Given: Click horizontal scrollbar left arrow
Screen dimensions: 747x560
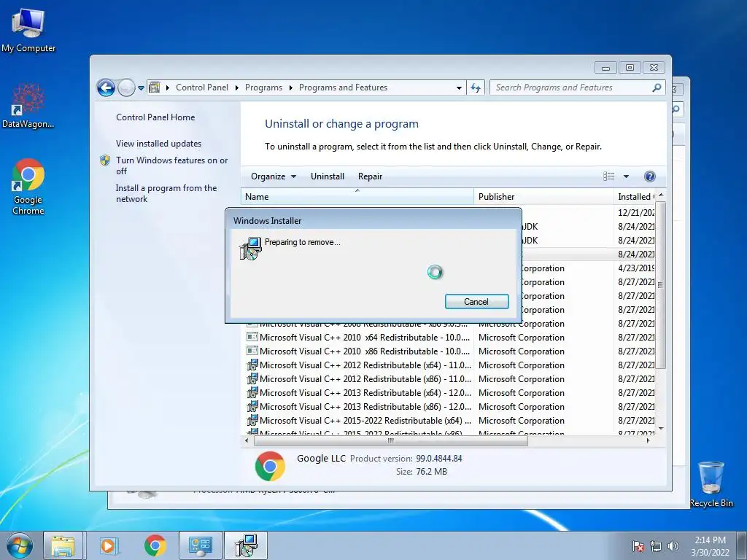Looking at the screenshot, I should (247, 441).
